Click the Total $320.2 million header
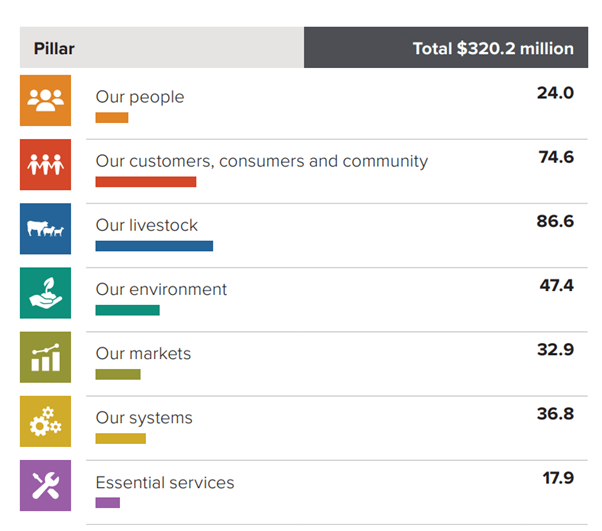602x531 pixels. click(493, 48)
